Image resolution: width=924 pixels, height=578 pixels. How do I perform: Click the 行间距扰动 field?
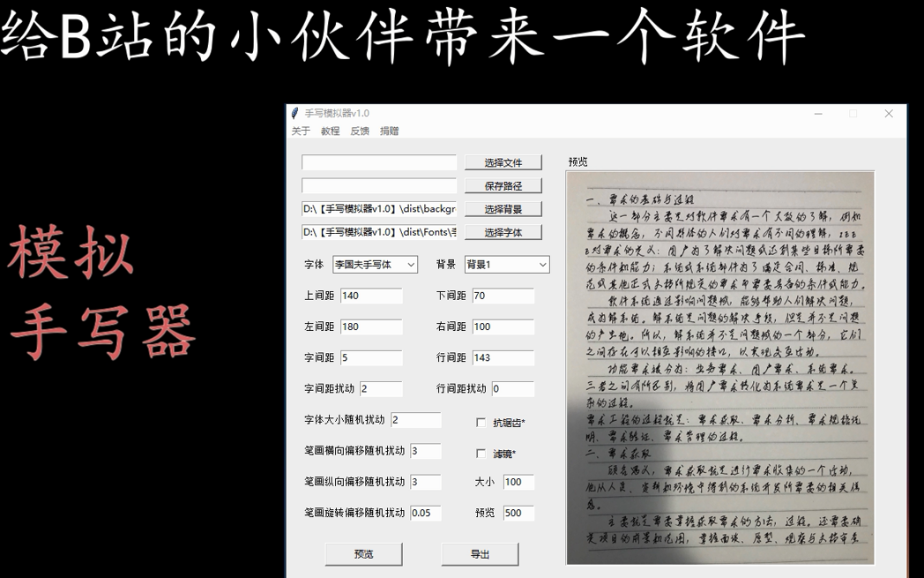(x=512, y=388)
